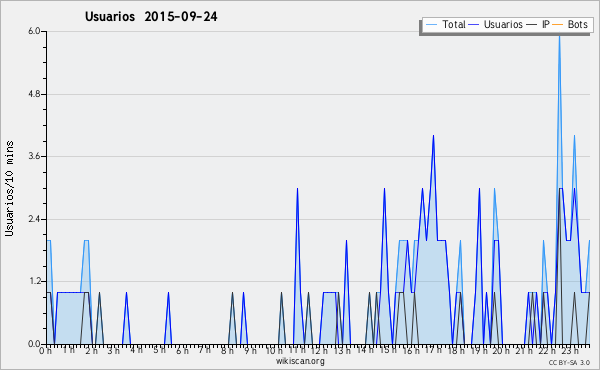Screen dimensions: 600x370
Task: Click the chart title 'Usuarios 2015-09-24'
Action: pos(151,17)
